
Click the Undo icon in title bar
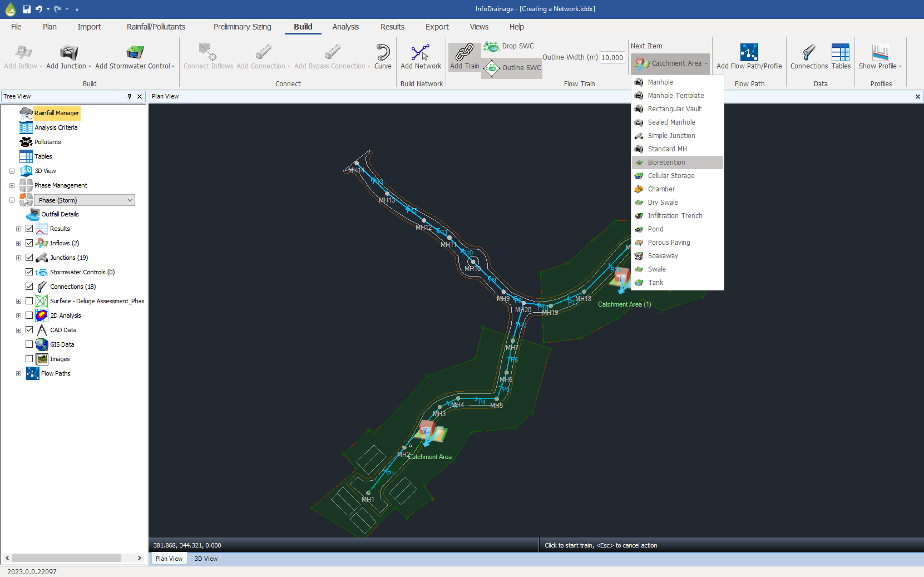pos(38,9)
